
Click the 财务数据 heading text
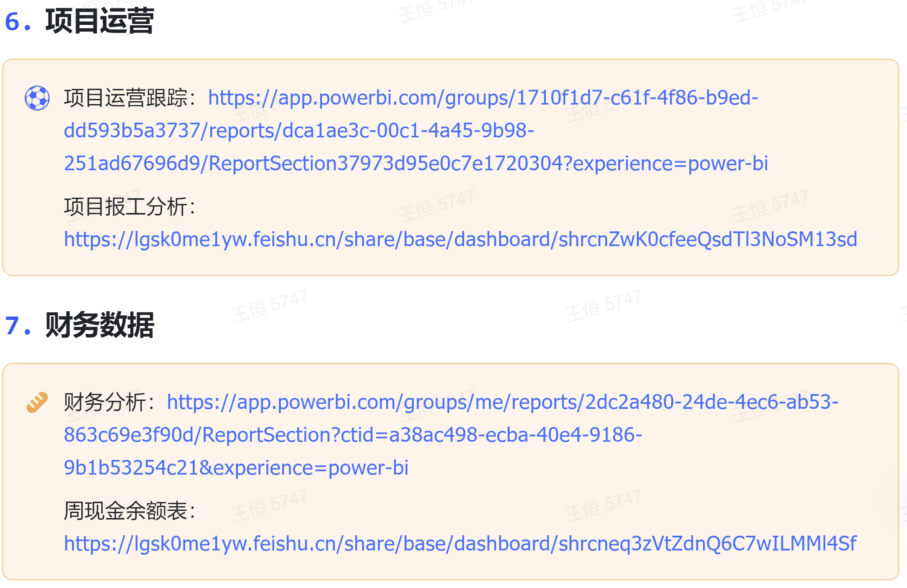point(100,325)
